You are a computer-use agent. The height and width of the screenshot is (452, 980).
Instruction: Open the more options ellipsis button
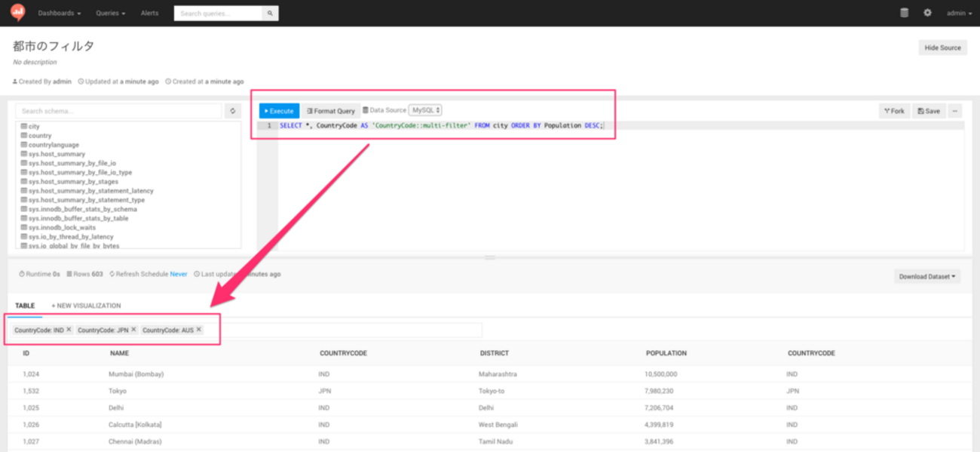pos(955,111)
